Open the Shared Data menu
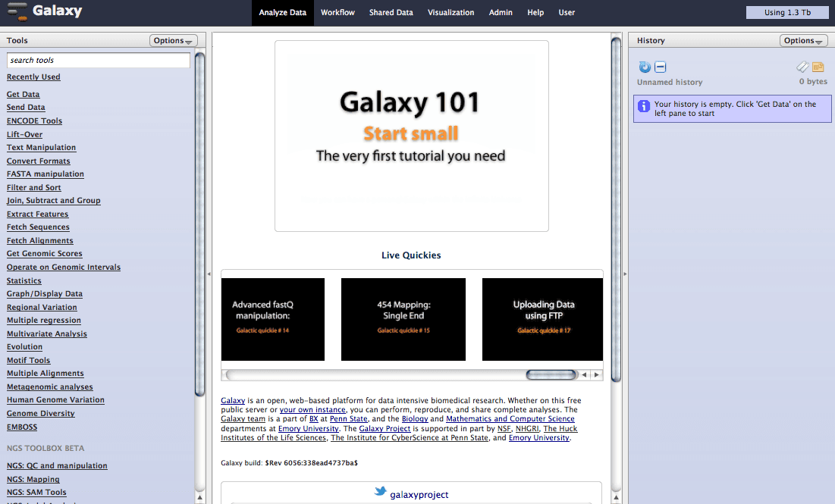Image resolution: width=835 pixels, height=504 pixels. point(391,13)
